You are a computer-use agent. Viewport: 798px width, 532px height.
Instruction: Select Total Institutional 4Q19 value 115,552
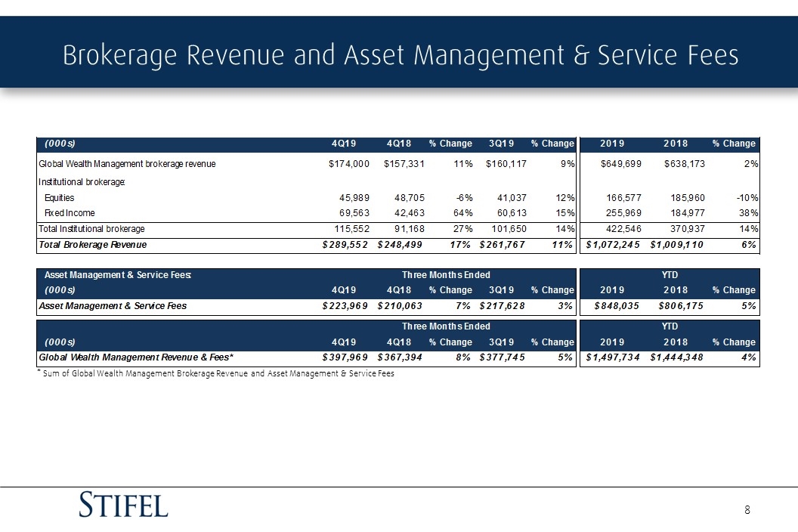tap(351, 229)
